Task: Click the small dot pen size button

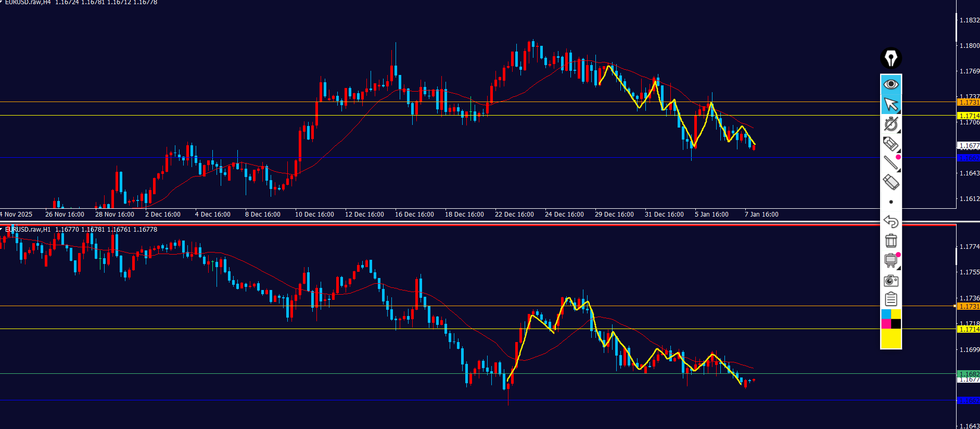Action: (891, 202)
